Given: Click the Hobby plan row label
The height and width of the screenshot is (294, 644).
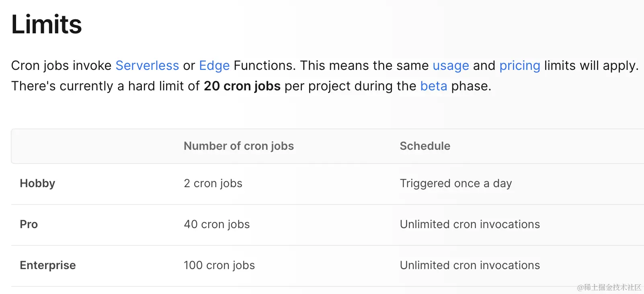Looking at the screenshot, I should (37, 183).
